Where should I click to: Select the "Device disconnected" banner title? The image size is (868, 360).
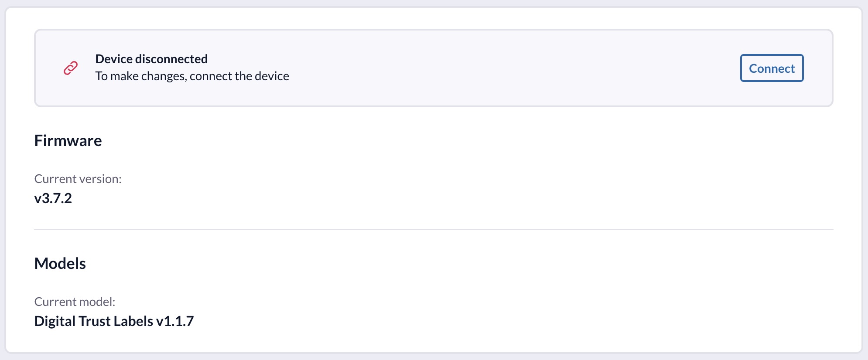151,59
